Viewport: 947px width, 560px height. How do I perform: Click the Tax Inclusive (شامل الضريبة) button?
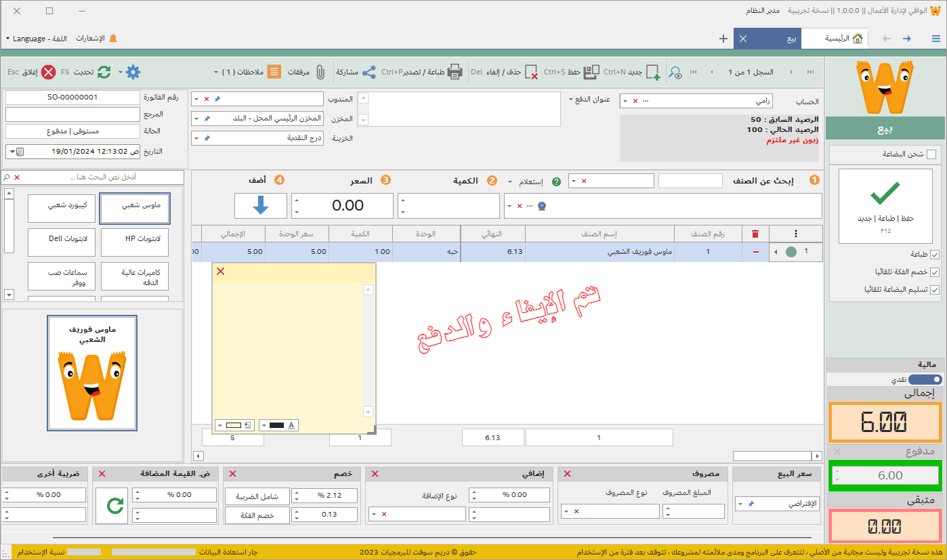pos(257,496)
